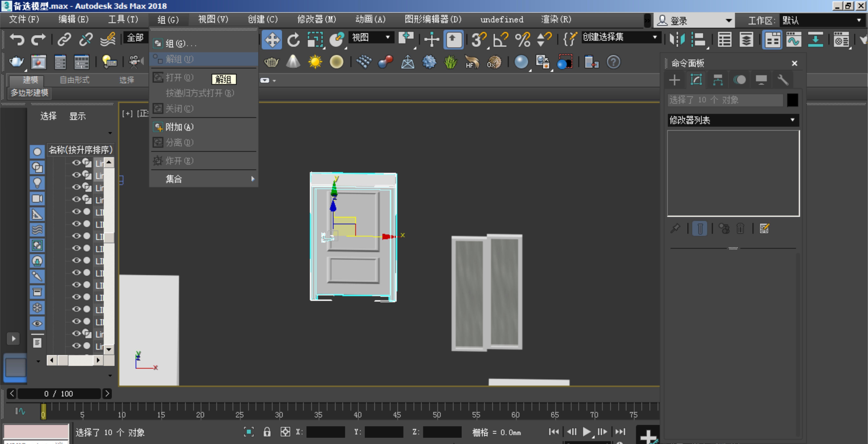Image resolution: width=868 pixels, height=444 pixels.
Task: Click the Pin Stack icon
Action: [x=675, y=228]
